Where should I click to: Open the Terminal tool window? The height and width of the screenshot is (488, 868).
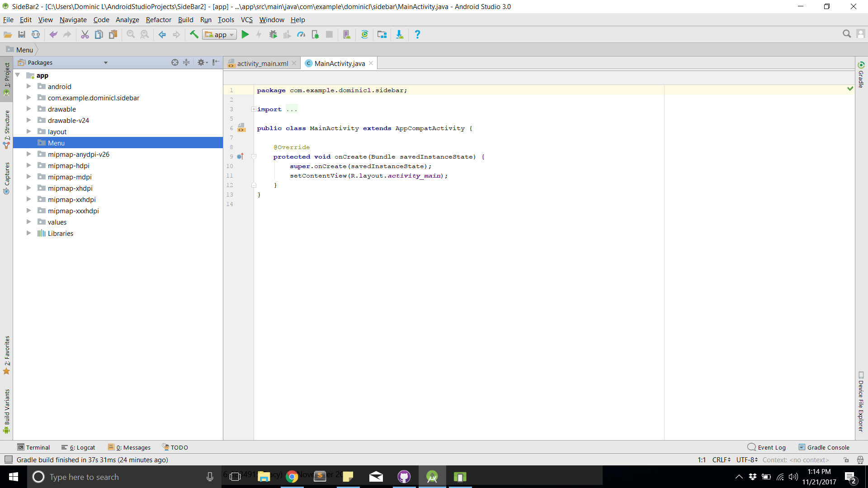(33, 447)
